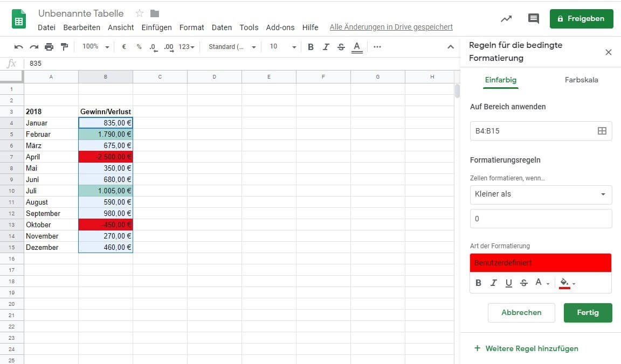Click the sheet vertical scrollbar
Image resolution: width=621 pixels, height=364 pixels.
(457, 91)
